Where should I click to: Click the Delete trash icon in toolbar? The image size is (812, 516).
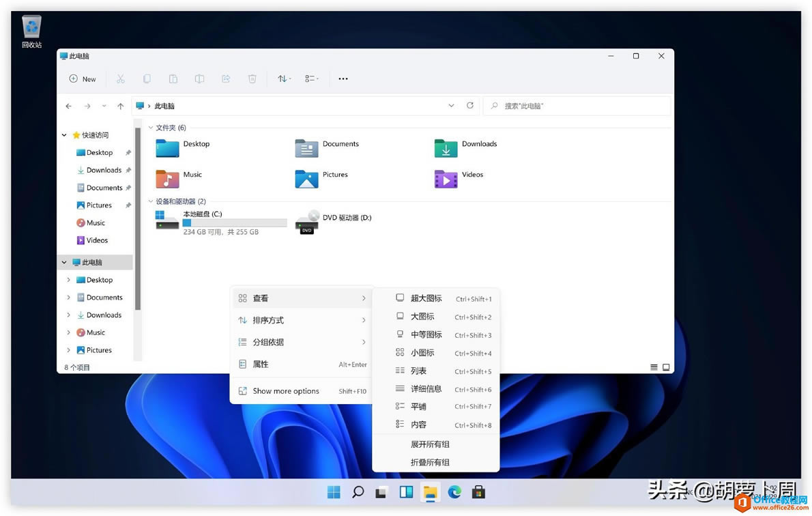252,78
